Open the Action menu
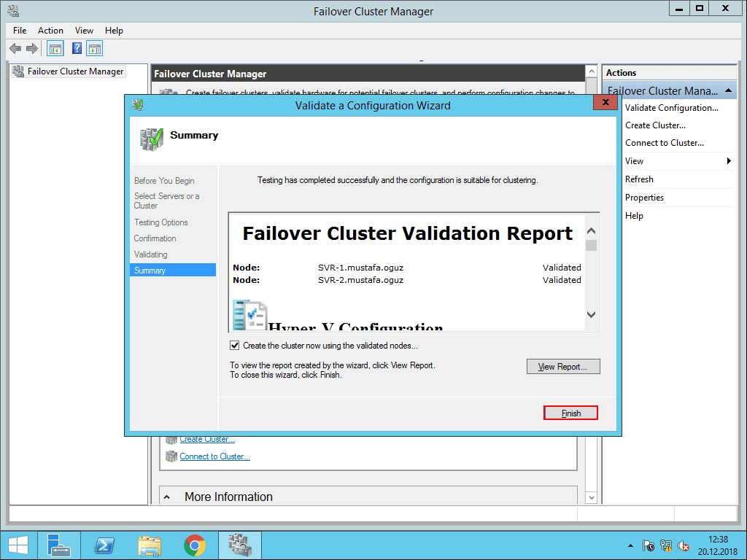 50,31
